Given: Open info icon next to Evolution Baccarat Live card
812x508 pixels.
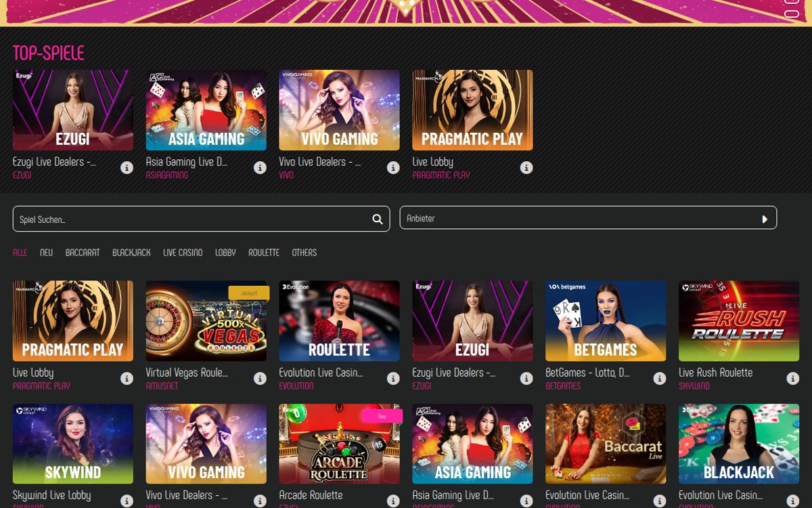Looking at the screenshot, I should coord(660,501).
